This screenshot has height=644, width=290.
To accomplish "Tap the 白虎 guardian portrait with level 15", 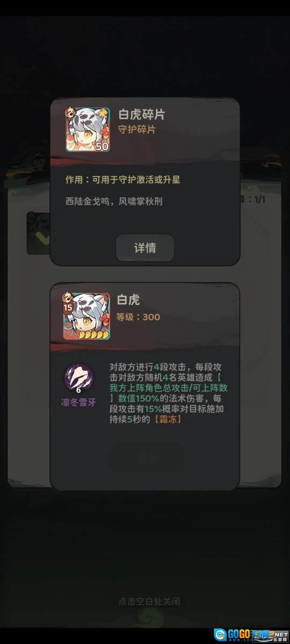I will click(87, 316).
